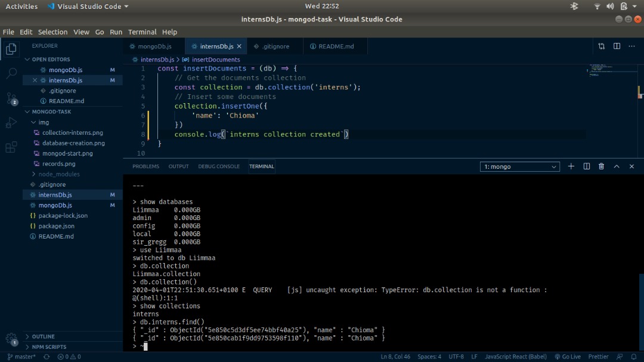This screenshot has width=644, height=362.
Task: Open collection-interns.png in explorer
Action: point(73,133)
